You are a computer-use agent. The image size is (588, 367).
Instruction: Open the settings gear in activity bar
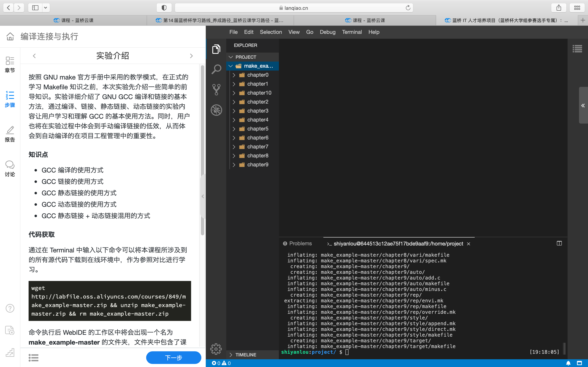coord(216,349)
